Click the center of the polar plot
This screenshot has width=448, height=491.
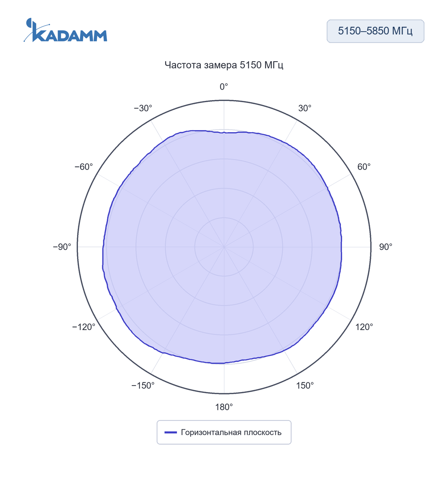(224, 247)
